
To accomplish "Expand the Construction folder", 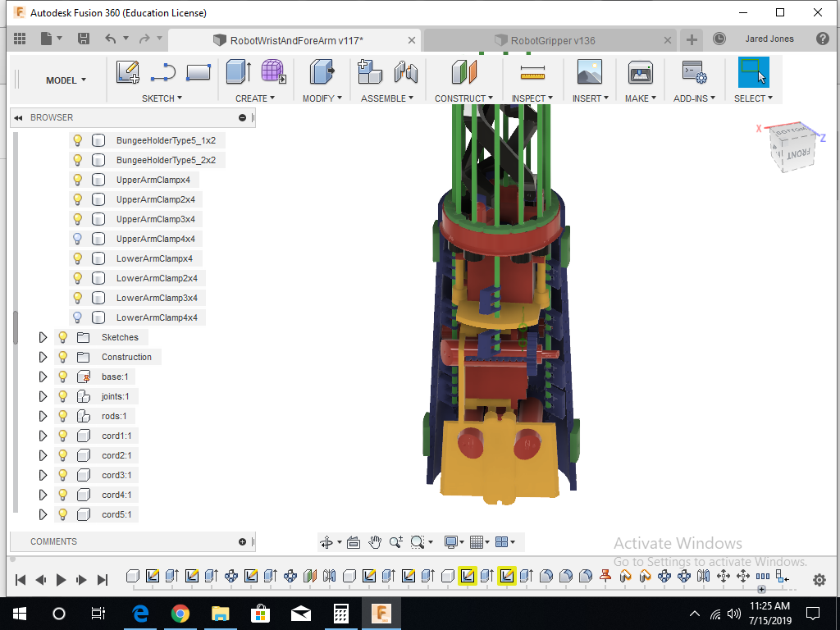I will (43, 357).
